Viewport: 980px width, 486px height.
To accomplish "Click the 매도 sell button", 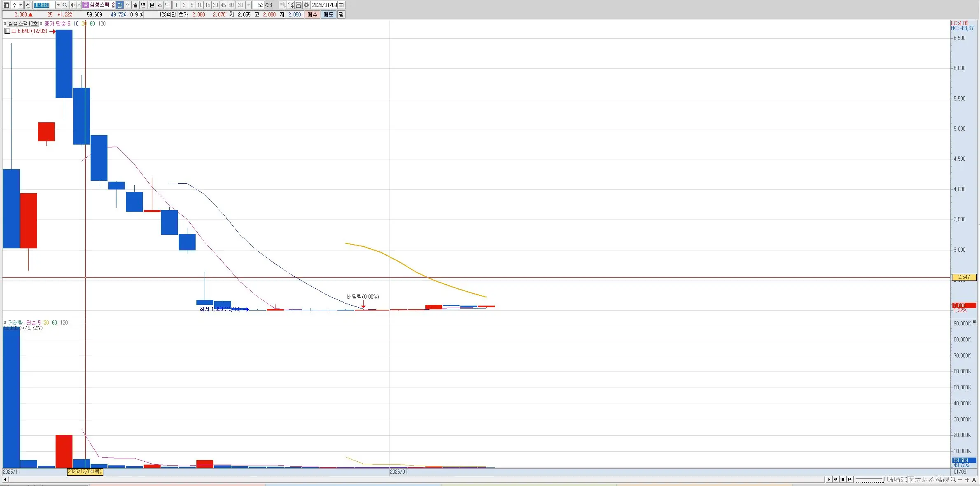I will coord(328,14).
